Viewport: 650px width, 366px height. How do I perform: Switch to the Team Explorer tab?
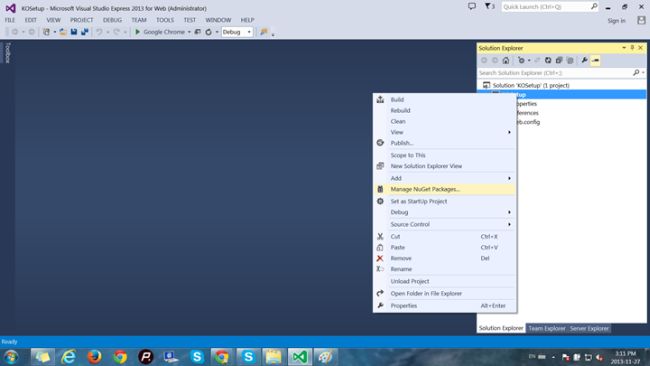tap(547, 328)
